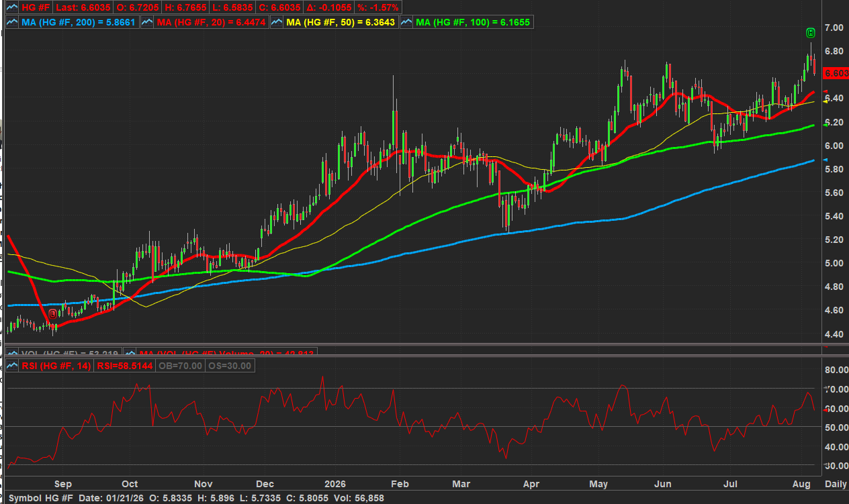Click the icon before the MA 200 label

tap(11, 22)
